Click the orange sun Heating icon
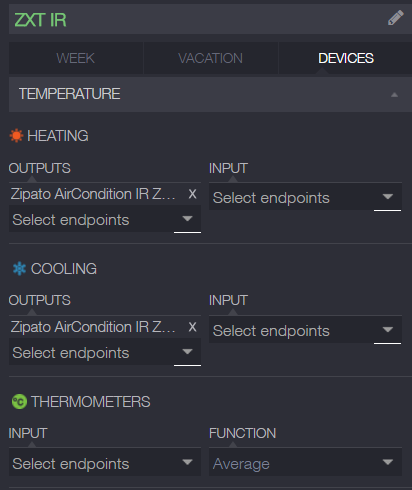This screenshot has height=490, width=412. click(x=16, y=136)
